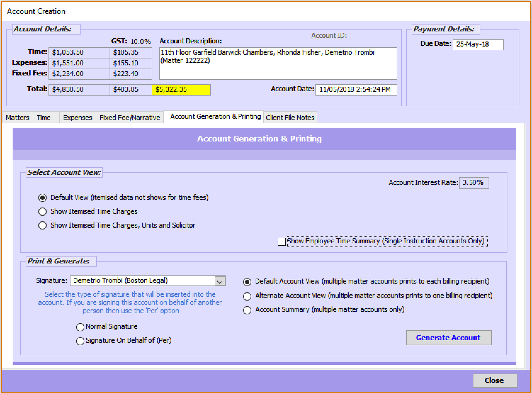Choose Account Summary radio option
532x393 pixels.
point(247,310)
